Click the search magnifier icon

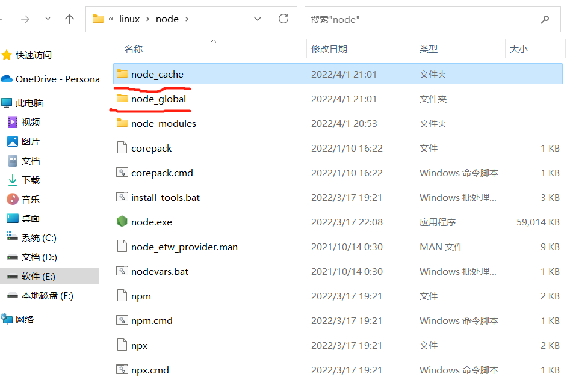pyautogui.click(x=545, y=19)
